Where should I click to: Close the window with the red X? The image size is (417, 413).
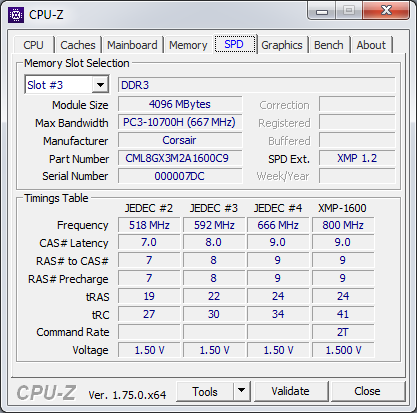click(386, 11)
